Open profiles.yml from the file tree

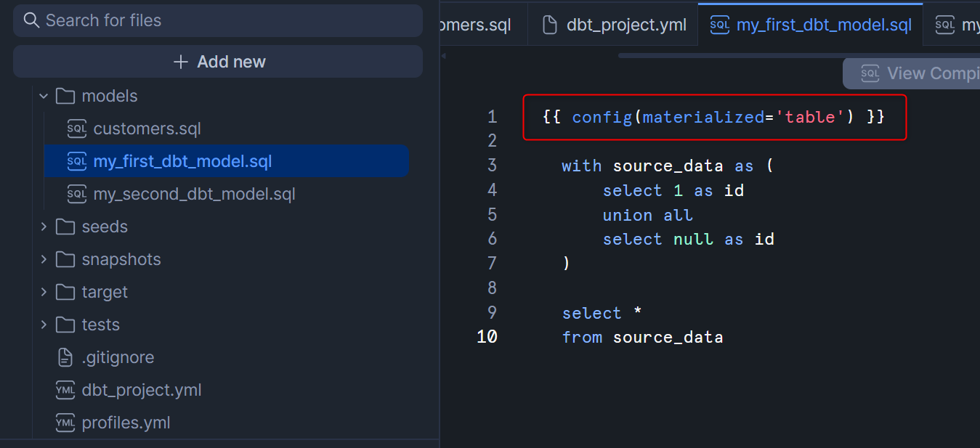click(126, 423)
